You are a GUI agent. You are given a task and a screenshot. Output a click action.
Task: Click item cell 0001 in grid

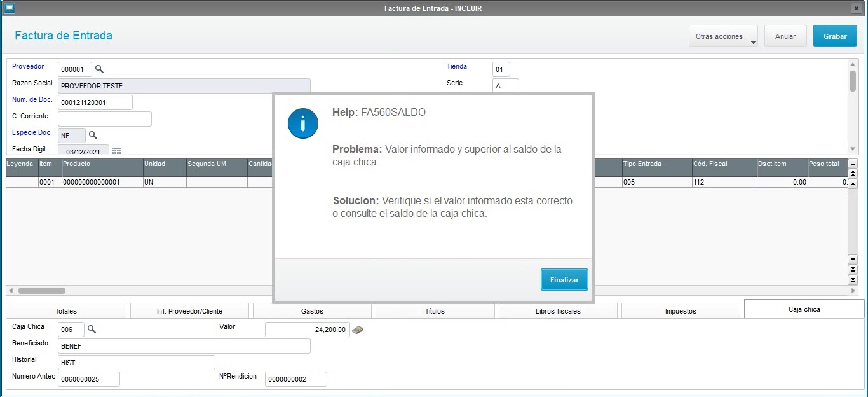[x=50, y=182]
